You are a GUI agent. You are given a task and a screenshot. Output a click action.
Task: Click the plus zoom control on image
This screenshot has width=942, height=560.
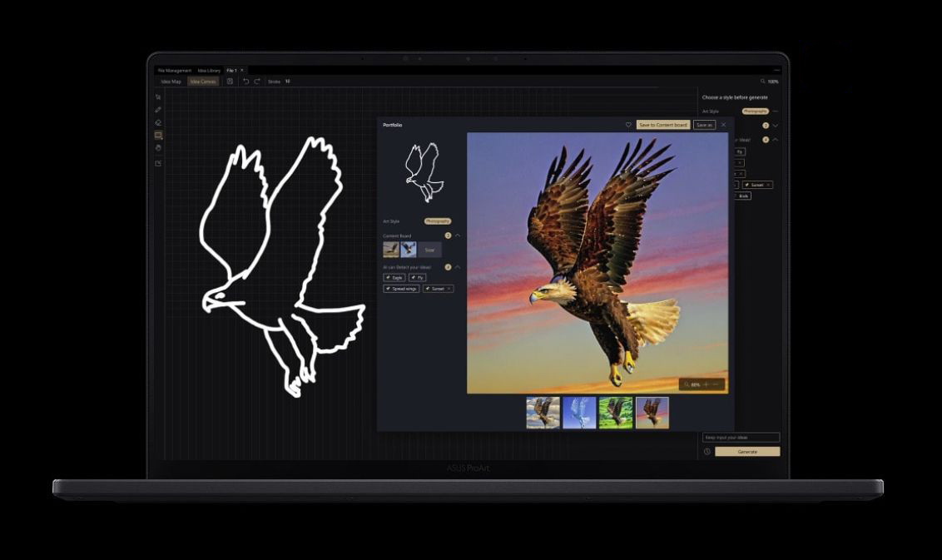coord(706,384)
